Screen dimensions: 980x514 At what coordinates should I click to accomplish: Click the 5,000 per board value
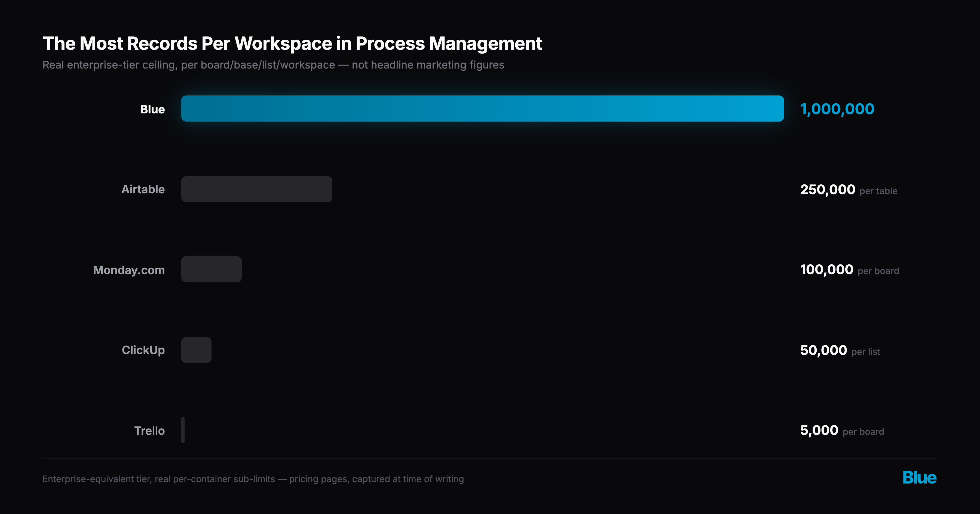tap(842, 431)
